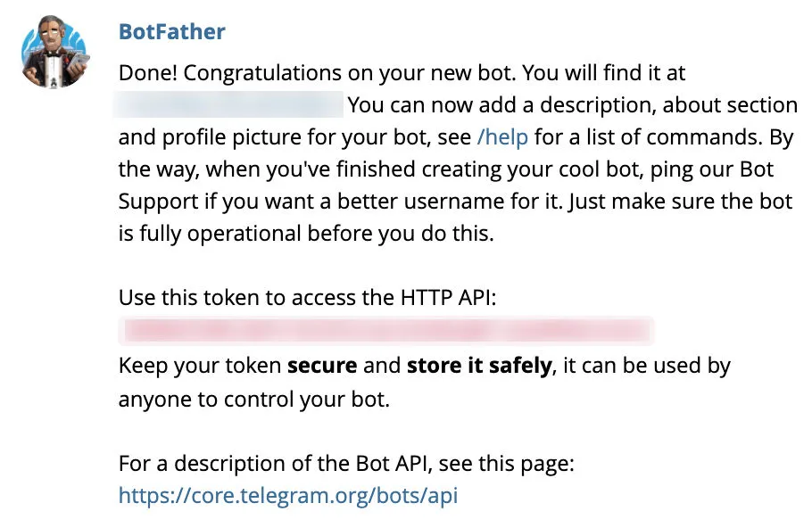Click the bold "store it safely" text
The image size is (812, 528).
click(478, 365)
